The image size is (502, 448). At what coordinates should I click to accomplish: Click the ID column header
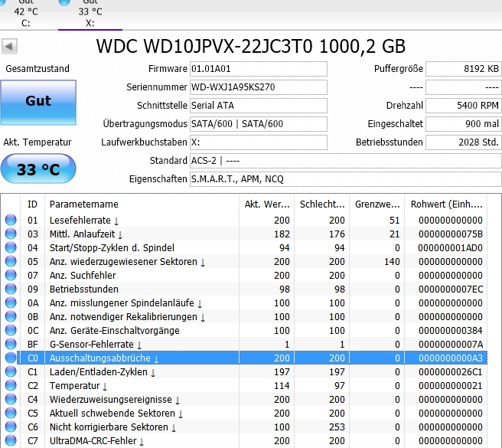click(32, 204)
